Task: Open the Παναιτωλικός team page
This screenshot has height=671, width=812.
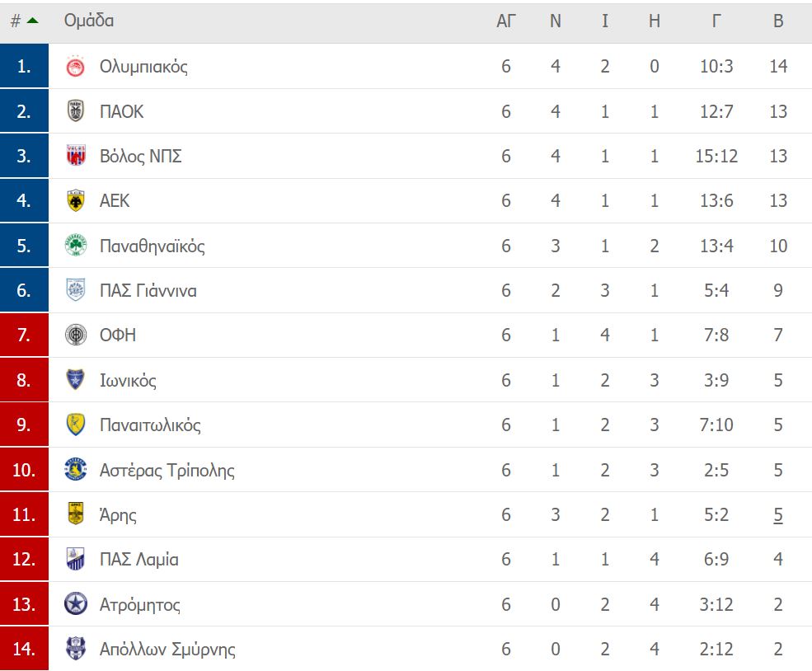Action: point(150,425)
